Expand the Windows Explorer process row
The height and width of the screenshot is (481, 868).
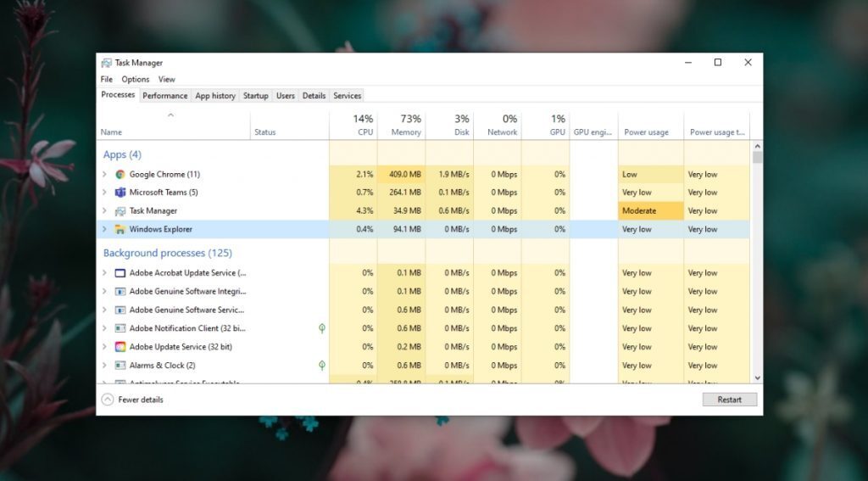pos(104,229)
